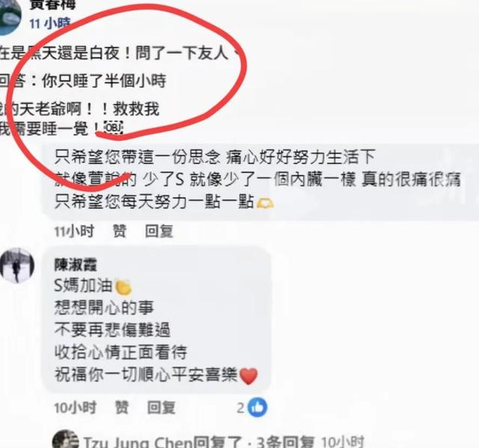Open the 11小时 comment timestamp
The width and height of the screenshot is (479, 448).
tap(74, 231)
